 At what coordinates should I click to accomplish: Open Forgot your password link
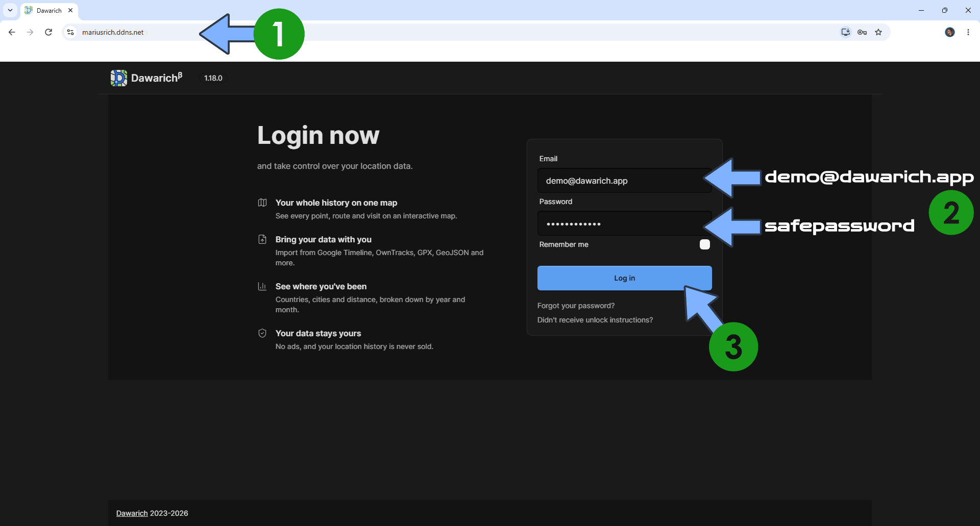(576, 306)
